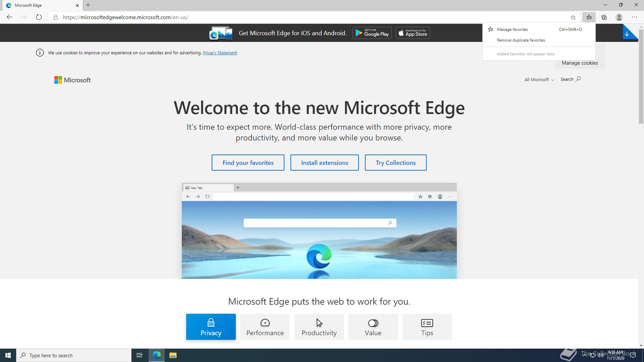Click the App Store download badge
The image size is (644, 362).
point(413,33)
